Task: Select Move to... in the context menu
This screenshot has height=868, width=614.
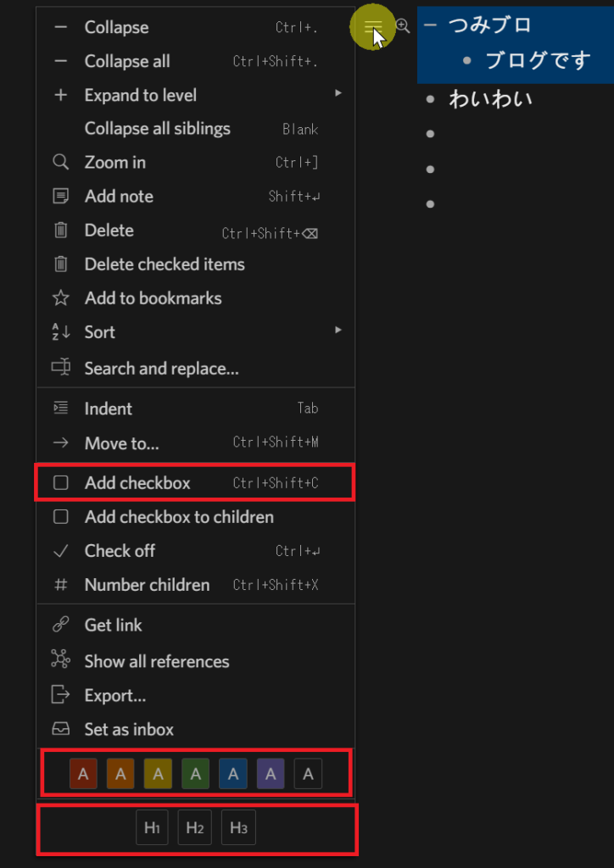Action: (195, 442)
